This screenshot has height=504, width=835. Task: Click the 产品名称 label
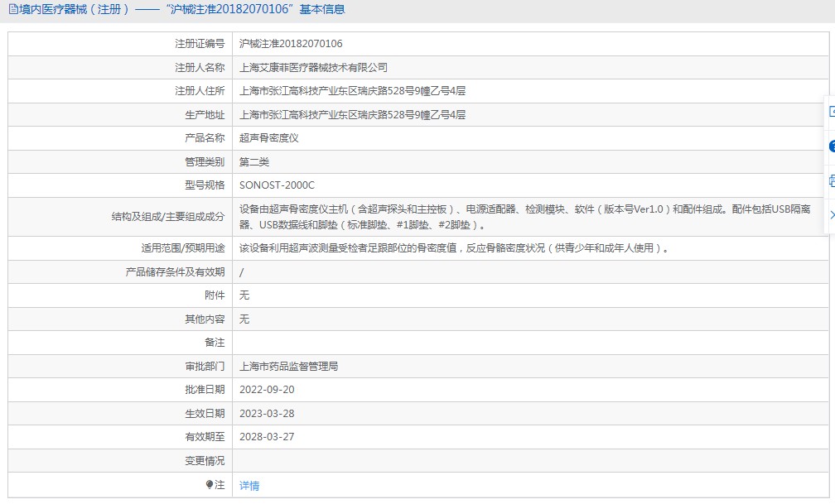205,138
